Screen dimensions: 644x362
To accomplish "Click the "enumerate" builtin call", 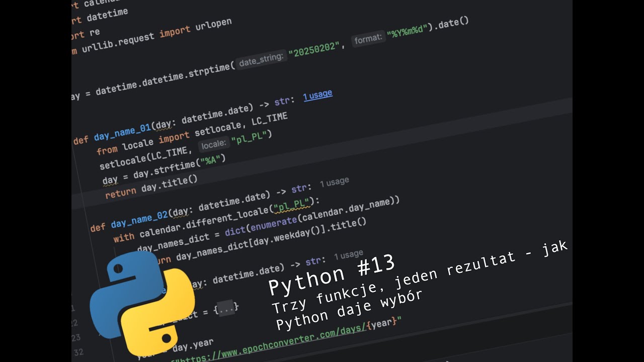I will (x=273, y=224).
